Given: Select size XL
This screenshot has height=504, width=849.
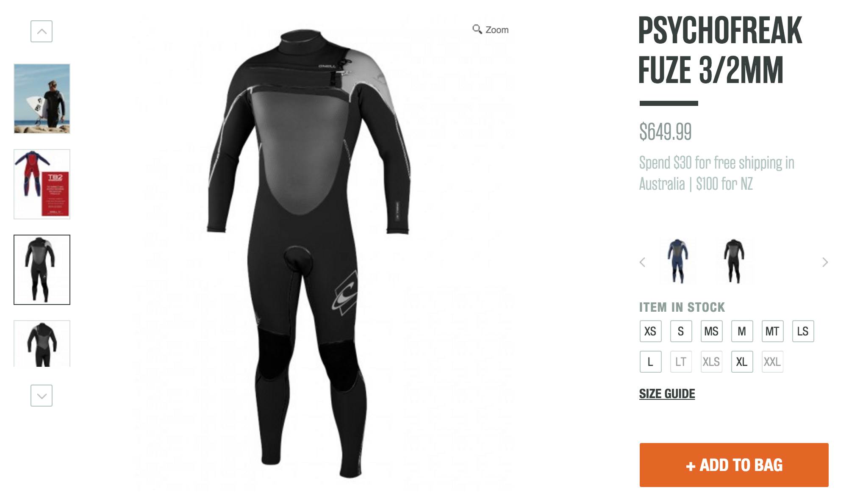Looking at the screenshot, I should pos(742,362).
